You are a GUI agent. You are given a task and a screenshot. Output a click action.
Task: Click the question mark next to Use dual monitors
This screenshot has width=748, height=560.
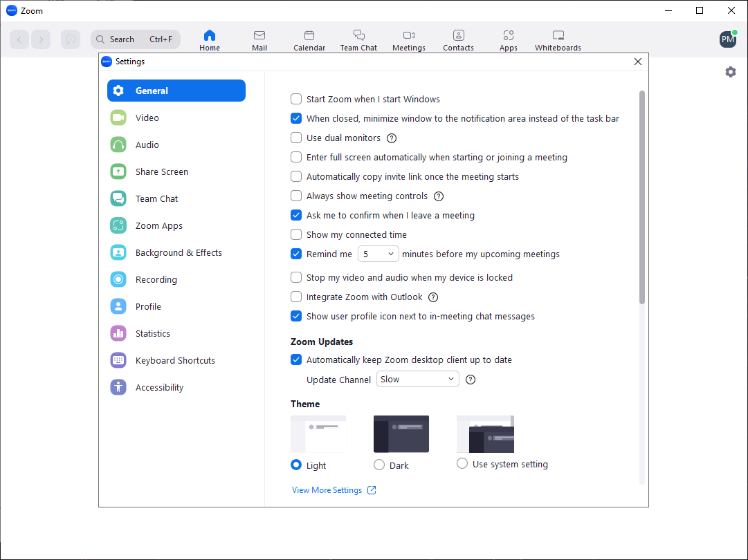(392, 138)
